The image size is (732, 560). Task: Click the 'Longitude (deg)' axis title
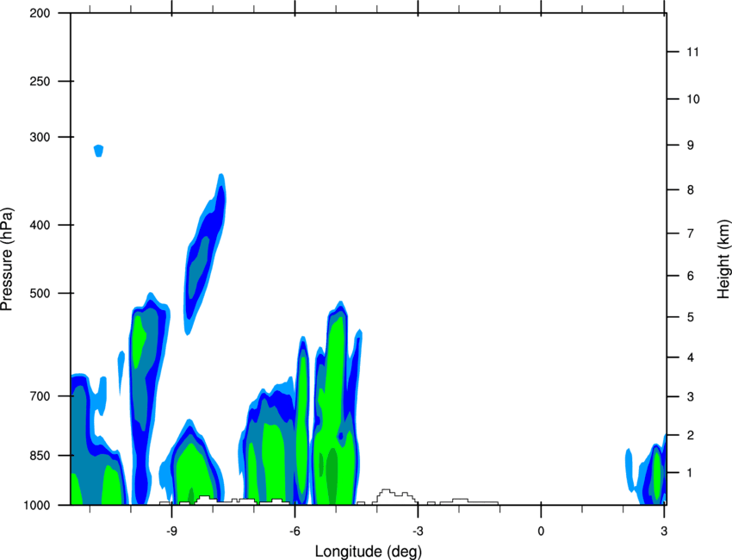369,551
